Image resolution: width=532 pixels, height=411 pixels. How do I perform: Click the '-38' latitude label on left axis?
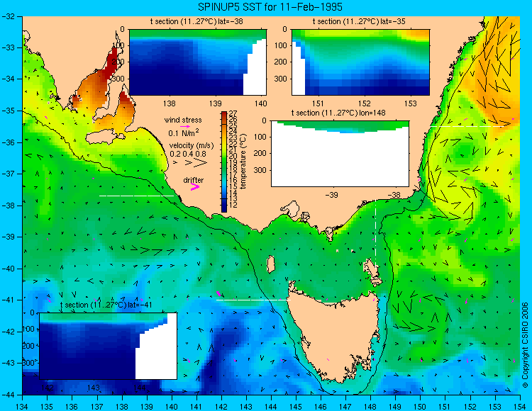[x=9, y=205]
